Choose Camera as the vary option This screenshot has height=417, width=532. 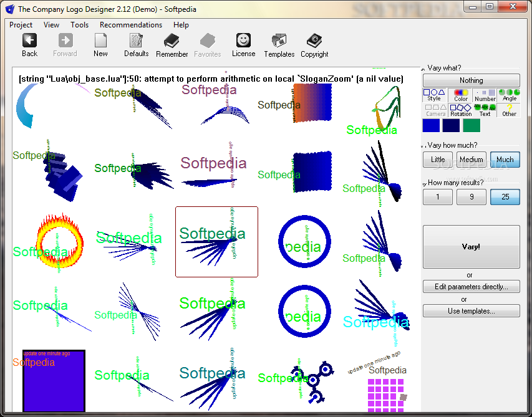[x=436, y=110]
